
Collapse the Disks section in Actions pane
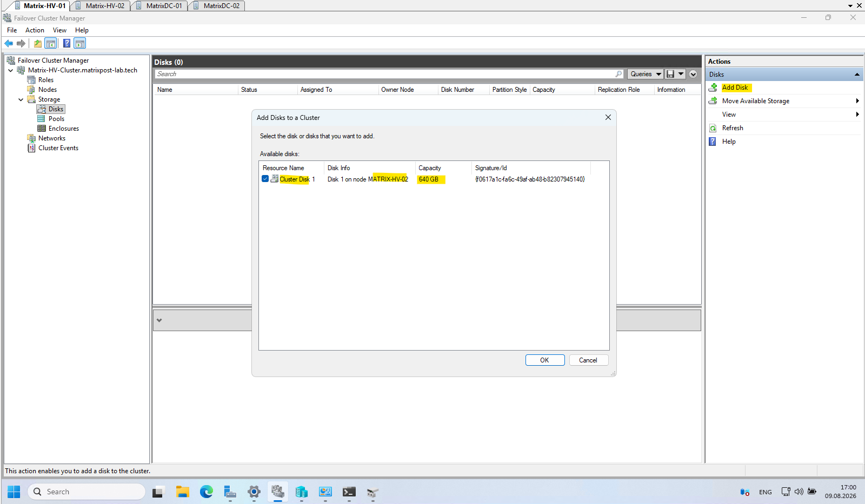click(x=857, y=75)
